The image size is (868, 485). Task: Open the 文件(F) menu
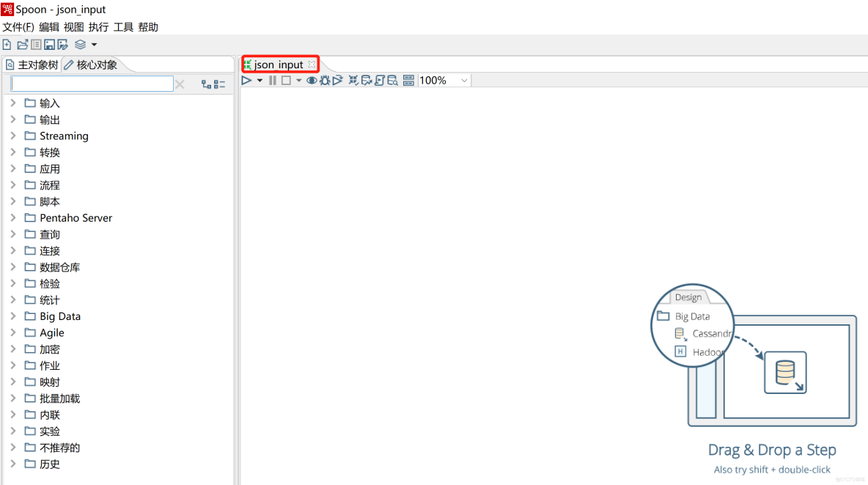pyautogui.click(x=18, y=27)
